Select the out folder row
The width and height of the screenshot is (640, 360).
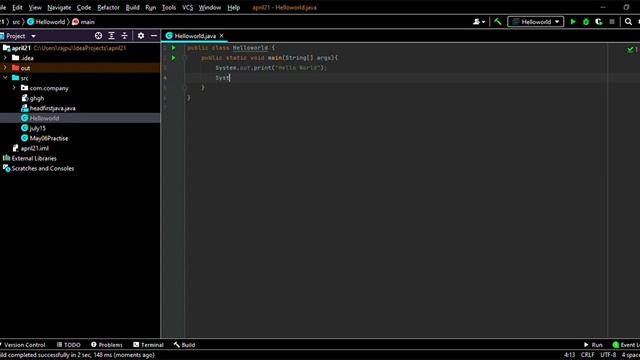pyautogui.click(x=80, y=68)
